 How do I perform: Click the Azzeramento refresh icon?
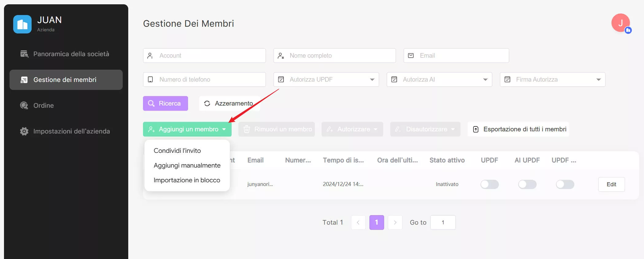[207, 103]
